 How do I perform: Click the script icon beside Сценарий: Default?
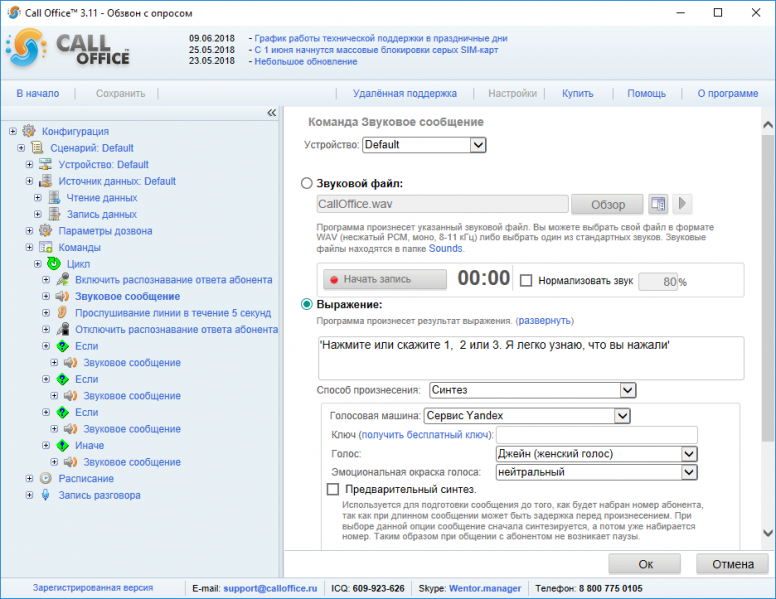tap(37, 148)
